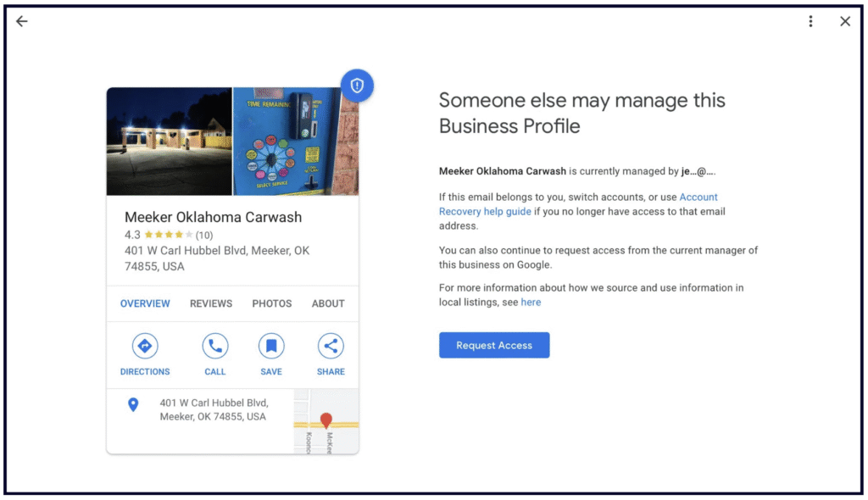Click the Share icon
This screenshot has width=868, height=500.
pyautogui.click(x=331, y=346)
